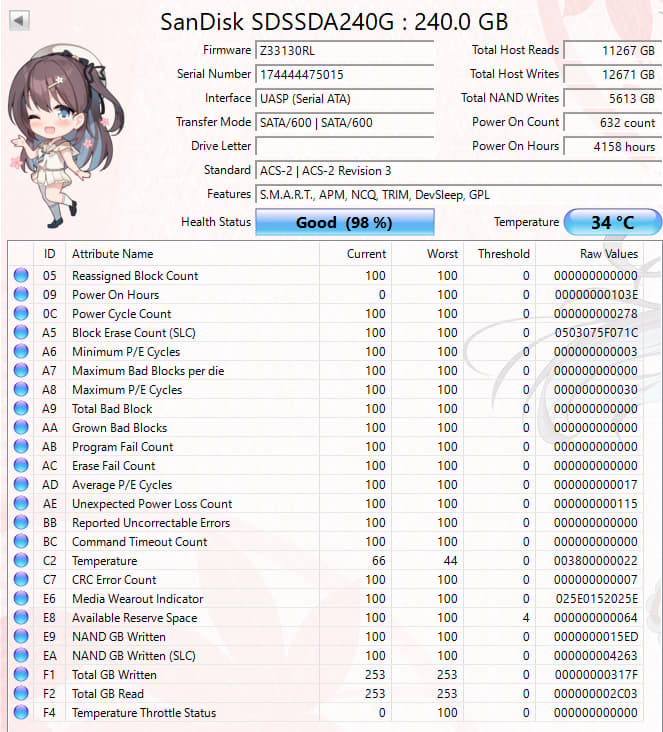Click the status orb for Temperature Throttle Status

coord(21,712)
